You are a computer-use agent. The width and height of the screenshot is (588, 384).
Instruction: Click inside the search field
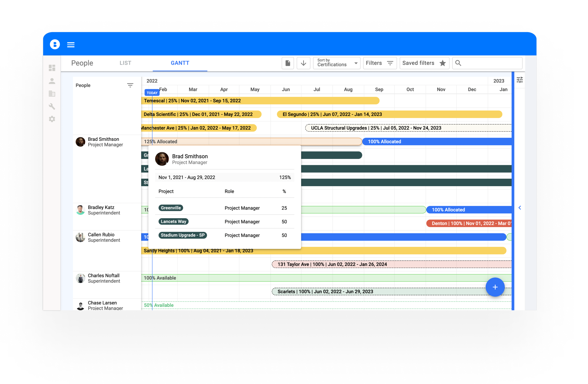point(490,63)
